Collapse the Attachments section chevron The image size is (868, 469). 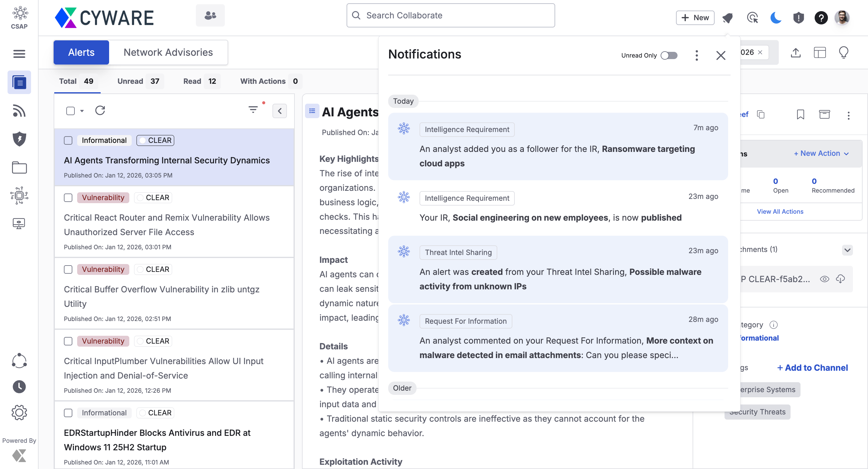click(848, 250)
